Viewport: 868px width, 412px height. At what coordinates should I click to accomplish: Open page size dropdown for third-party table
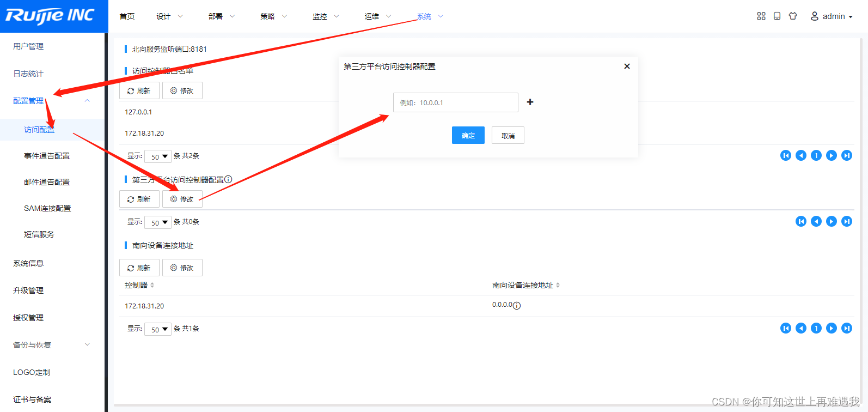click(158, 222)
